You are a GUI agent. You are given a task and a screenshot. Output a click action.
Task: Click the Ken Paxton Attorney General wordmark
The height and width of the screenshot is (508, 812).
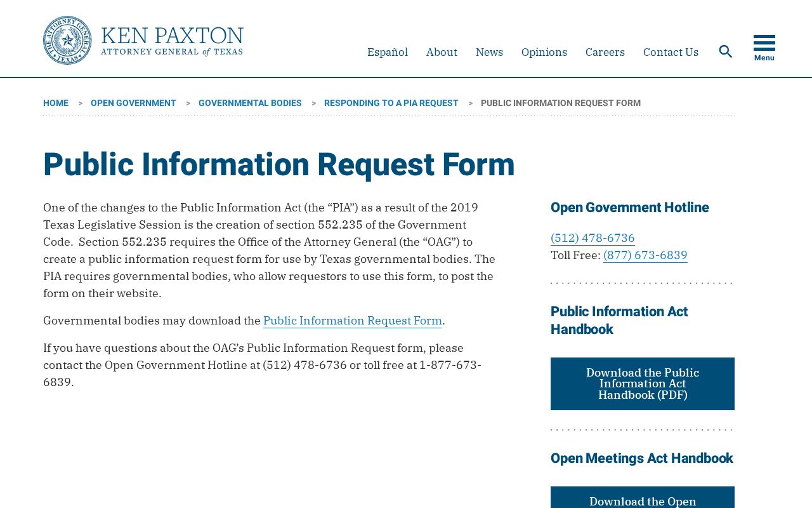tap(172, 41)
